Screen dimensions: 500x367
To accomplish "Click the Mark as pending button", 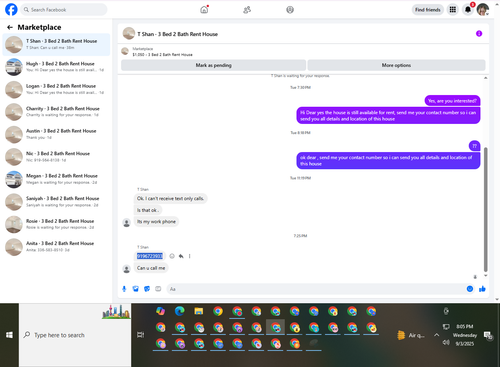I will [213, 65].
